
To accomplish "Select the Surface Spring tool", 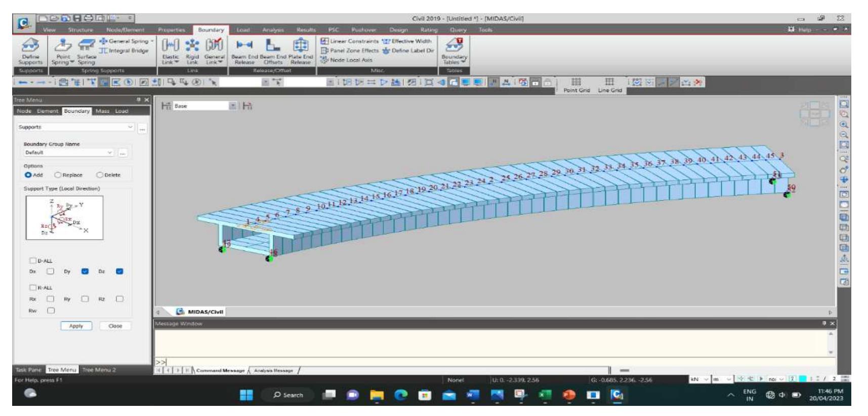I will (87, 52).
